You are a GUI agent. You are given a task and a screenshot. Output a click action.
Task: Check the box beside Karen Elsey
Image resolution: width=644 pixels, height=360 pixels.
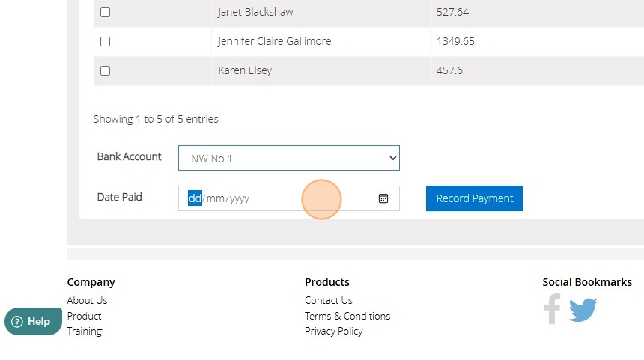click(105, 71)
